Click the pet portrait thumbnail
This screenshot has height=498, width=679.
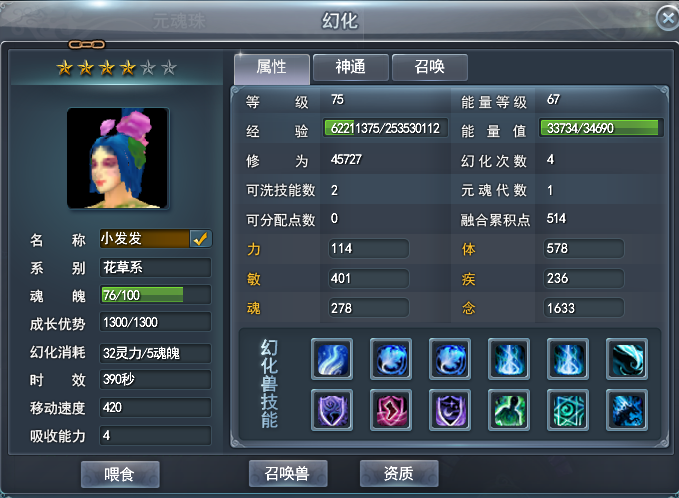coord(117,158)
